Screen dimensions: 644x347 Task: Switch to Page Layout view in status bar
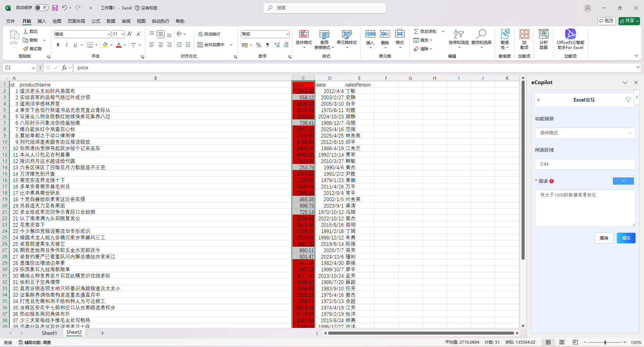(561, 342)
